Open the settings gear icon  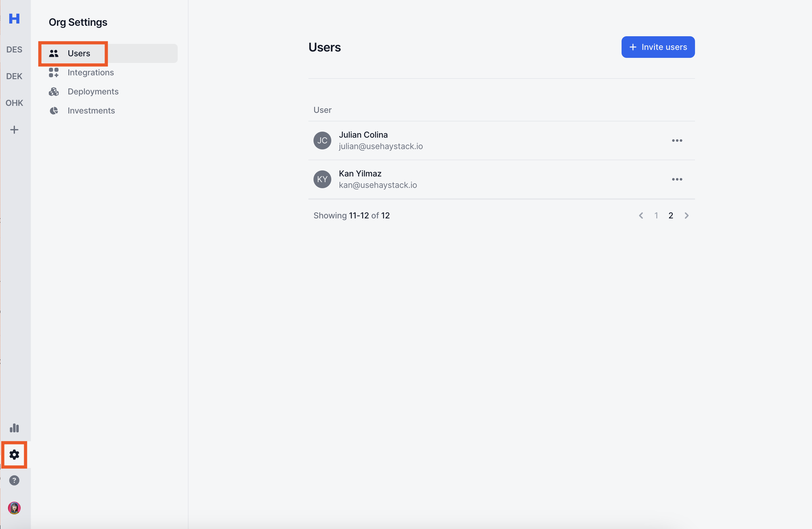(x=14, y=454)
